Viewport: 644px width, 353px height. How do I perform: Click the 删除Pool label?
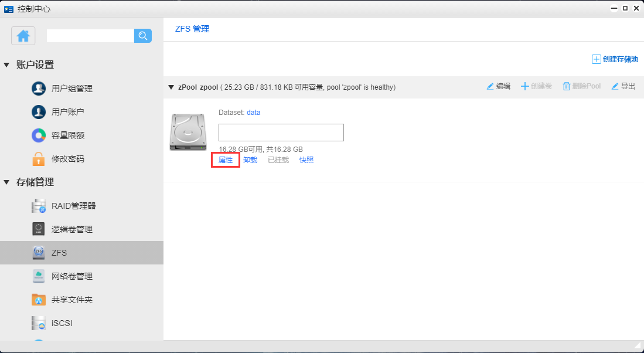[x=587, y=86]
